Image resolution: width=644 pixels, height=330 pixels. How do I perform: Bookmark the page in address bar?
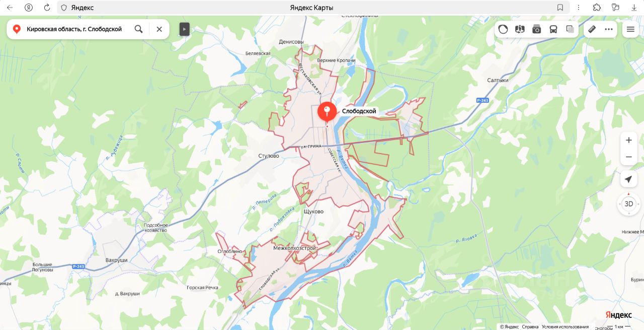(x=560, y=8)
